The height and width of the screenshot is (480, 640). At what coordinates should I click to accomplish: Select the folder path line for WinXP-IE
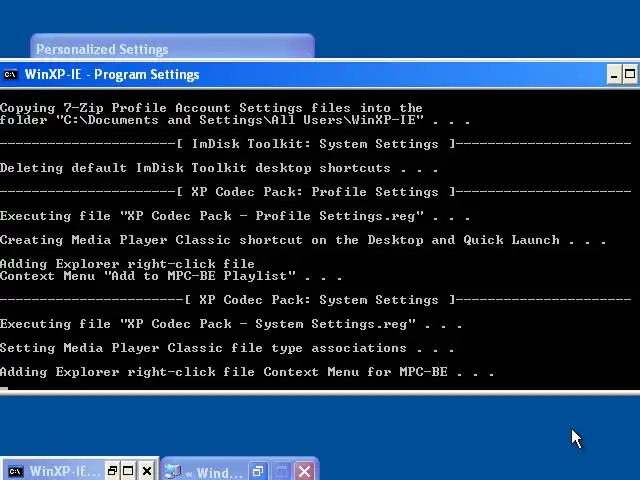click(235, 120)
